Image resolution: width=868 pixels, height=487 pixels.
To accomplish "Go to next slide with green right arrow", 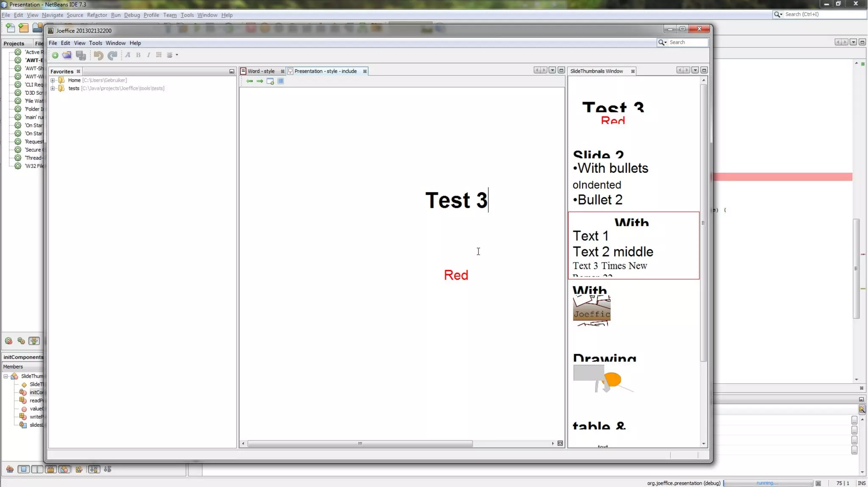I will click(260, 81).
